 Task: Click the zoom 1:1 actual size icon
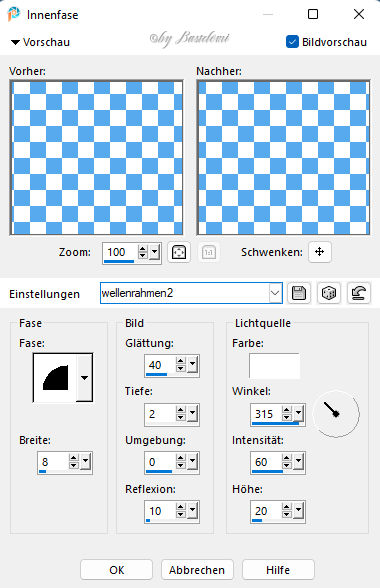tap(209, 252)
